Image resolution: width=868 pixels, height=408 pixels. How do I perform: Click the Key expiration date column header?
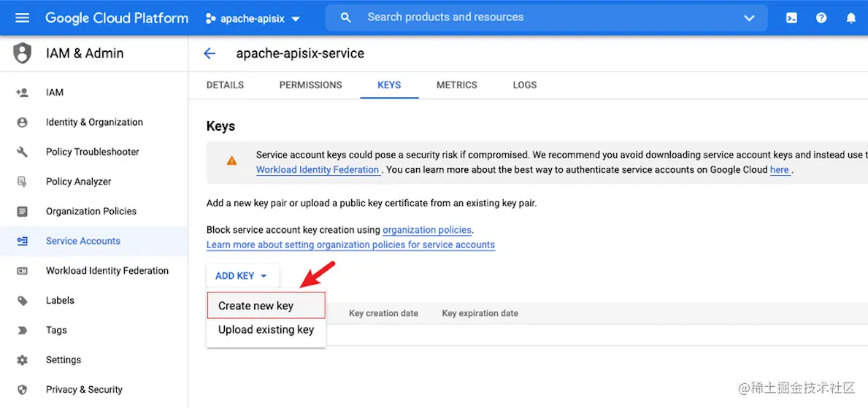[x=480, y=313]
